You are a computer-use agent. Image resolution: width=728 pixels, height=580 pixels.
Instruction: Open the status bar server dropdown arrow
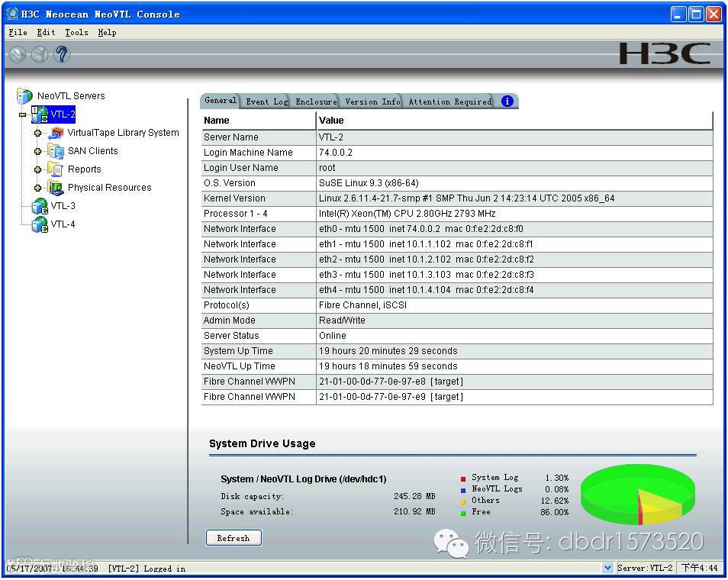tap(607, 568)
